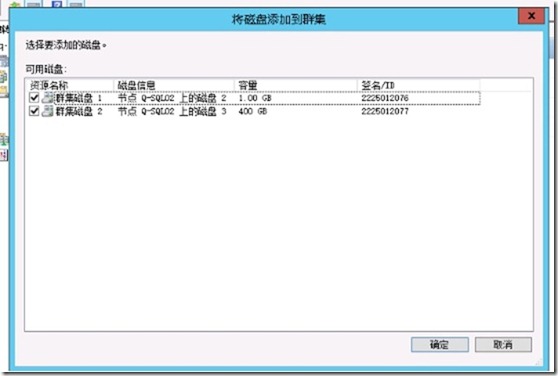This screenshot has height=376, width=558.
Task: Click the signature 2225012076
Action: click(x=385, y=98)
